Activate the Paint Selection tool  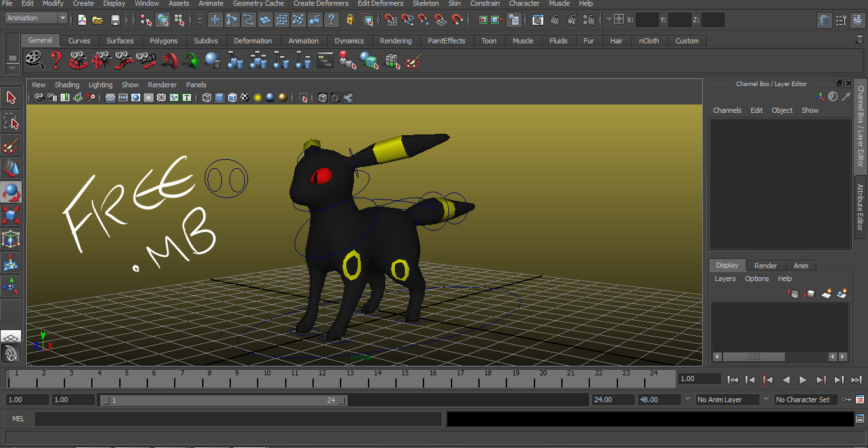pyautogui.click(x=10, y=145)
